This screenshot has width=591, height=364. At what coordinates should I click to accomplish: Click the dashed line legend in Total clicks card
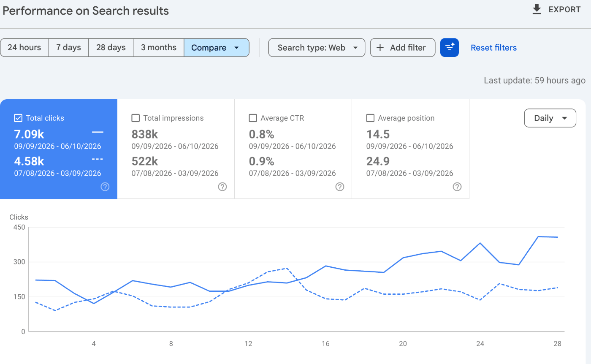coord(98,159)
